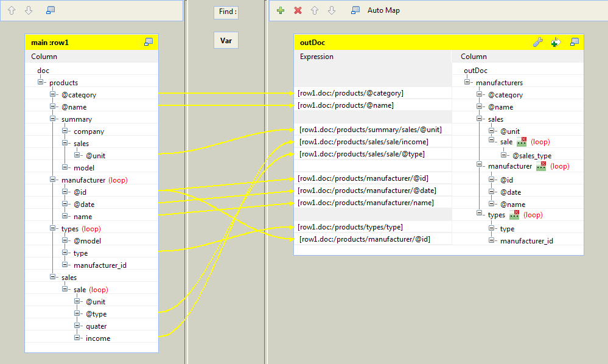
Task: Click the loop icon next to sale in outDoc
Action: click(520, 142)
